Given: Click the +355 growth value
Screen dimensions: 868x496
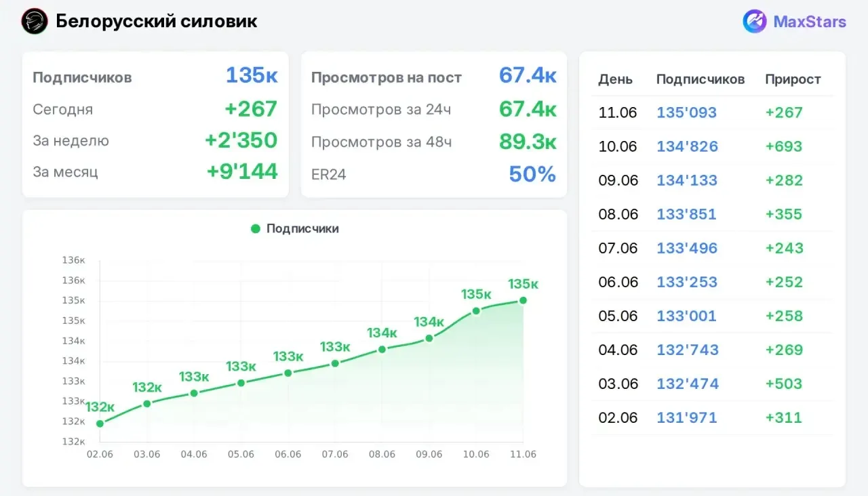Looking at the screenshot, I should tap(784, 214).
